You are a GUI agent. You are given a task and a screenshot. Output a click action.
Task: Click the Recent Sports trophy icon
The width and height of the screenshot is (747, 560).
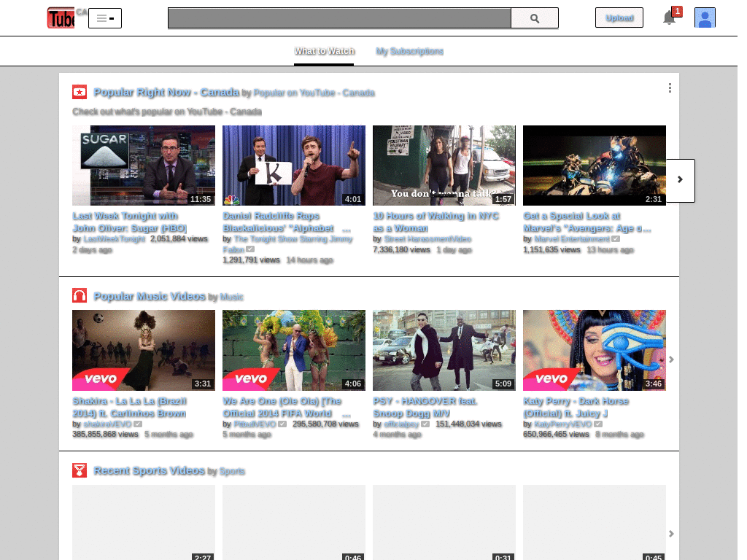click(80, 470)
